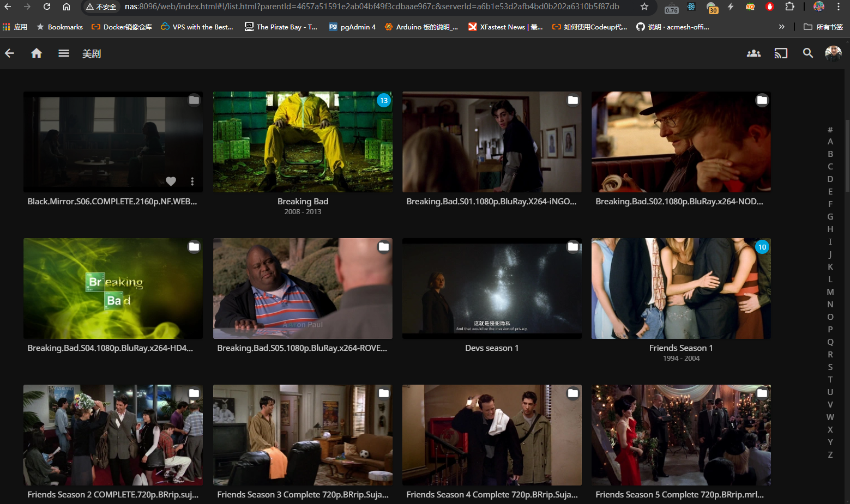Click the Breaking Bad title link
This screenshot has height=504, width=850.
[x=303, y=201]
